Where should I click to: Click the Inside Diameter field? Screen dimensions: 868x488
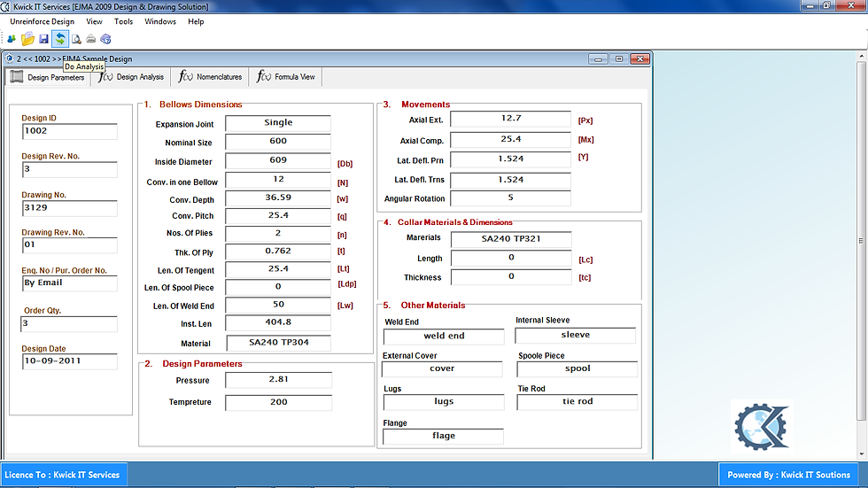pyautogui.click(x=278, y=161)
